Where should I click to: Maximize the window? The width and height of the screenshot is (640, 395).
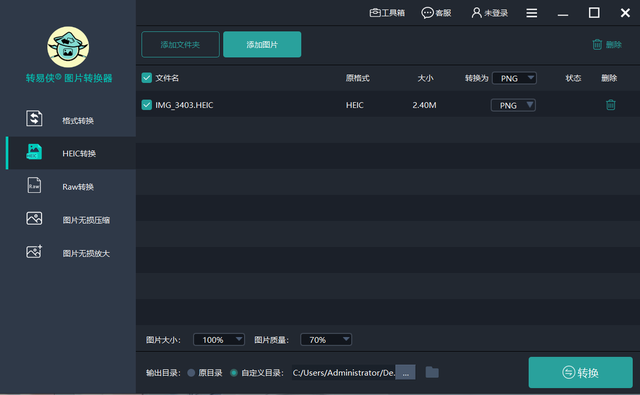[594, 13]
